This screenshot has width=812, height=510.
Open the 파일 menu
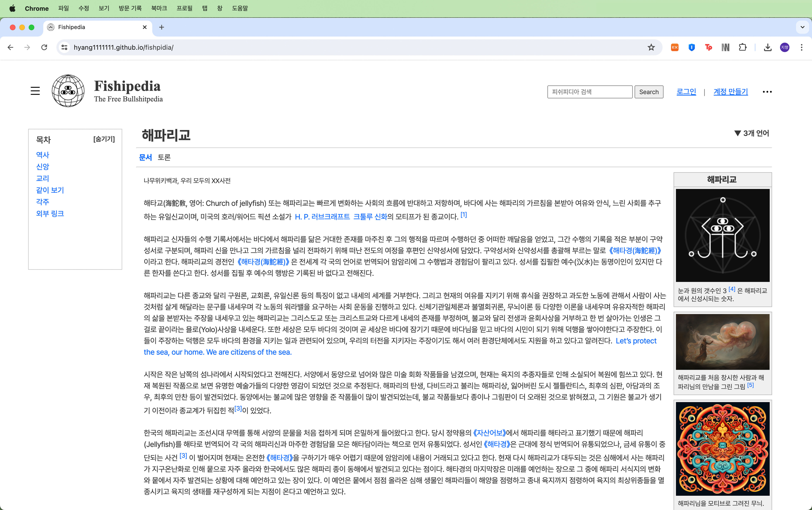point(63,8)
